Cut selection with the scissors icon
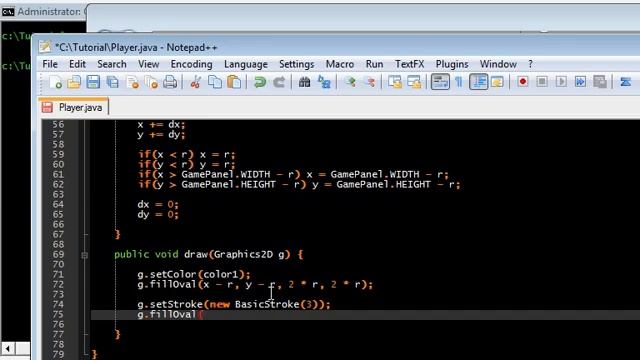Image resolution: width=640 pixels, height=360 pixels. tap(196, 82)
